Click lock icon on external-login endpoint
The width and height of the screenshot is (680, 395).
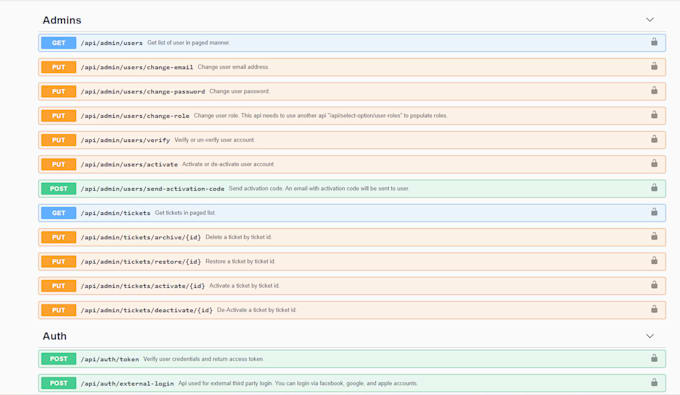click(654, 382)
